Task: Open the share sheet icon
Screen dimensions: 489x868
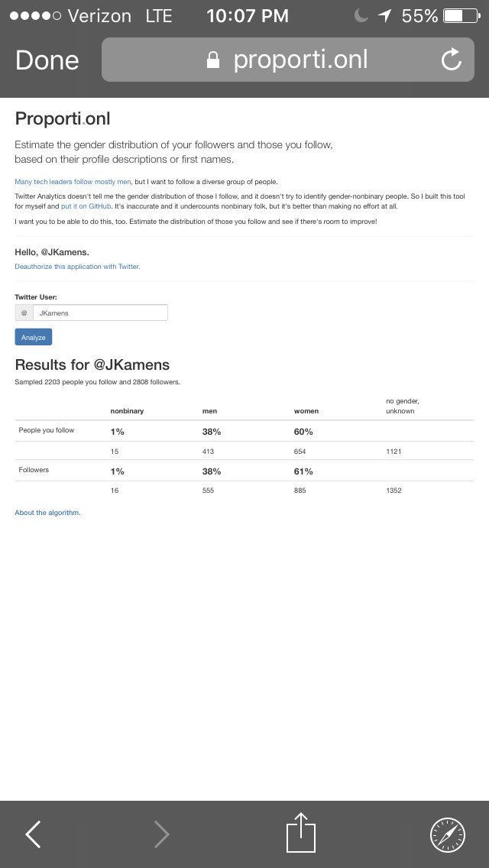Action: coord(301,832)
